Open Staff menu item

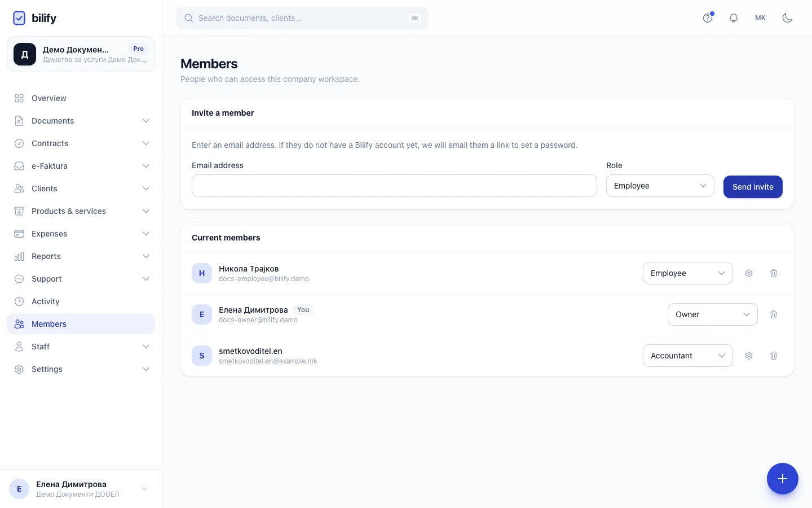click(81, 347)
